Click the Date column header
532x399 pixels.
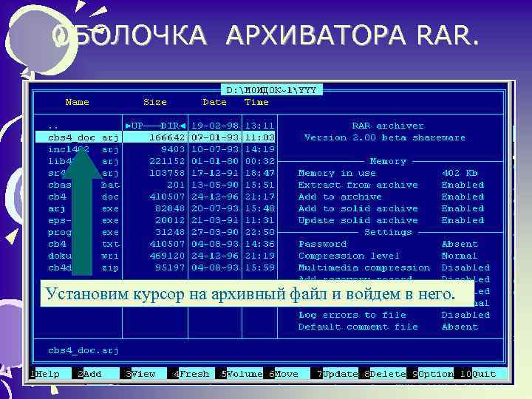214,102
